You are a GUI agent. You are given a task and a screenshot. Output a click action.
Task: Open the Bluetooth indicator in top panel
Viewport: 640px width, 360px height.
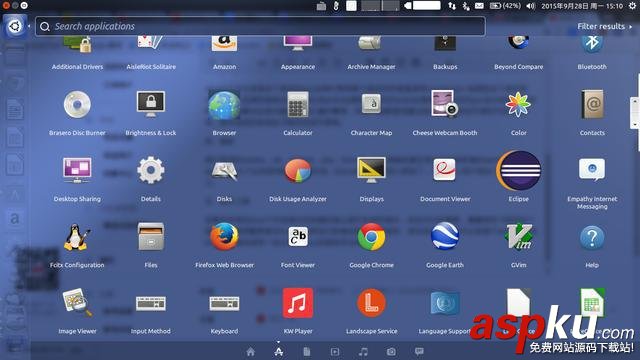tap(466, 6)
